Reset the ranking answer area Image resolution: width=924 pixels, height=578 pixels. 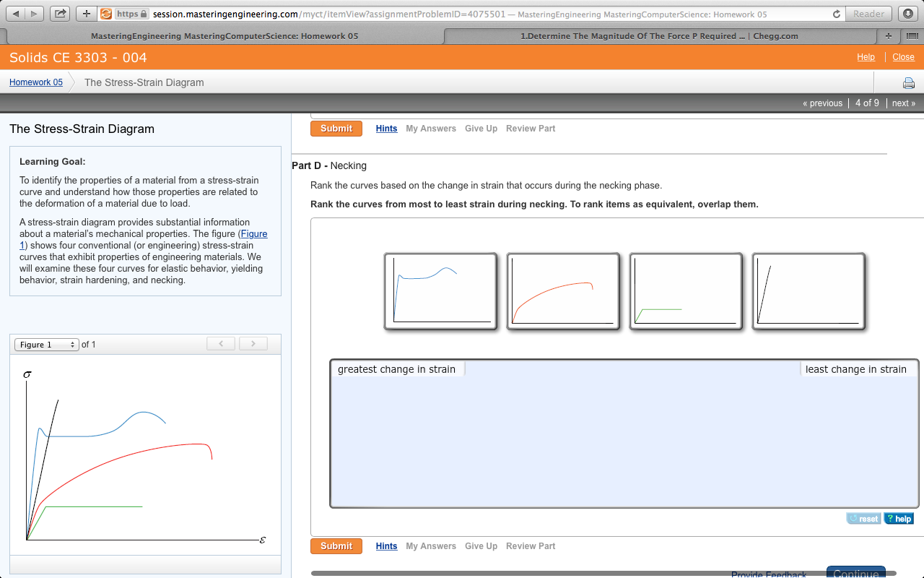click(863, 518)
